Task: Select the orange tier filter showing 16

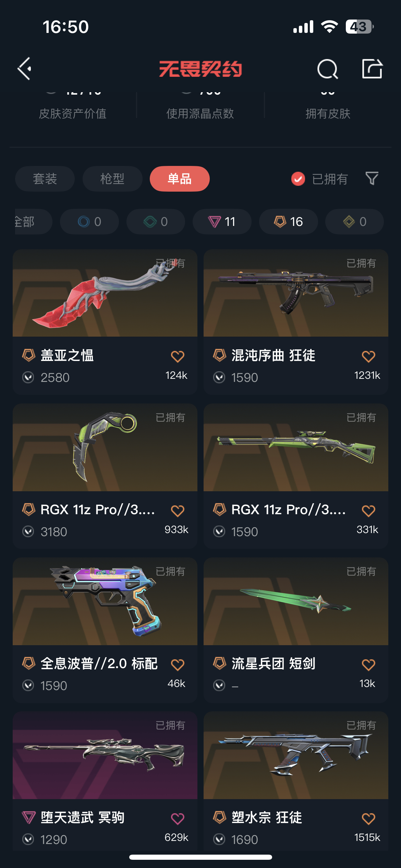Action: [x=288, y=221]
